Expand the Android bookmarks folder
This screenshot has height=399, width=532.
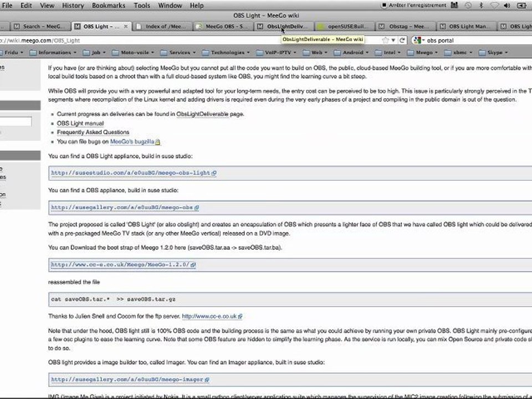click(x=351, y=53)
